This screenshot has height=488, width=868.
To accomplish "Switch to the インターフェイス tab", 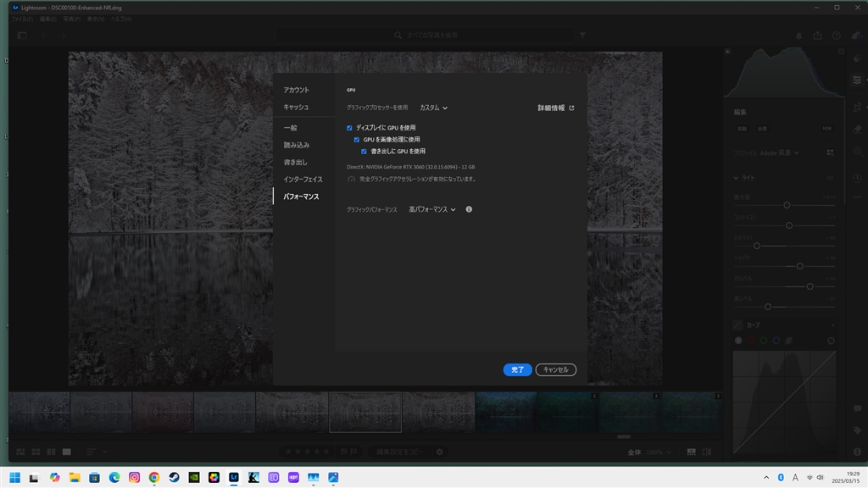I will [x=303, y=180].
